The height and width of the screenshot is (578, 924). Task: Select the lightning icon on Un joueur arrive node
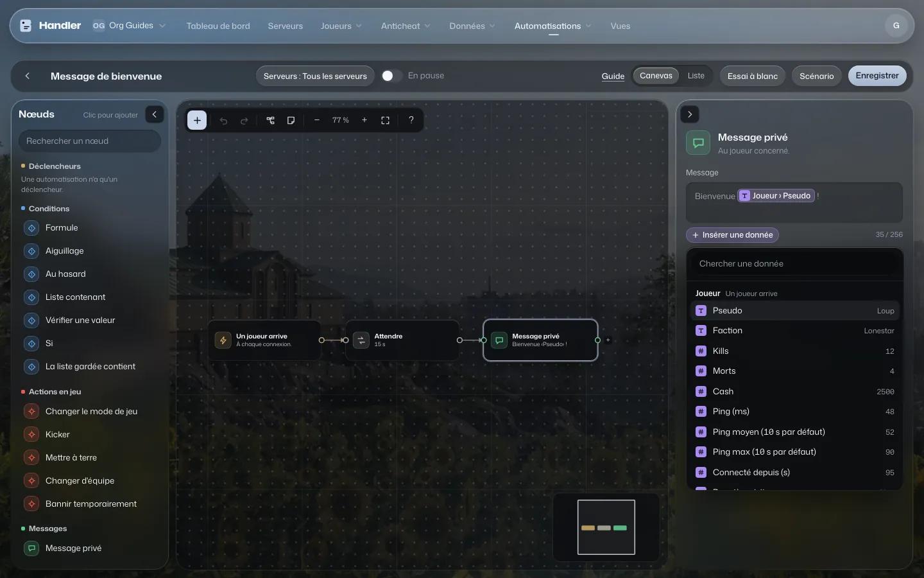tap(223, 340)
